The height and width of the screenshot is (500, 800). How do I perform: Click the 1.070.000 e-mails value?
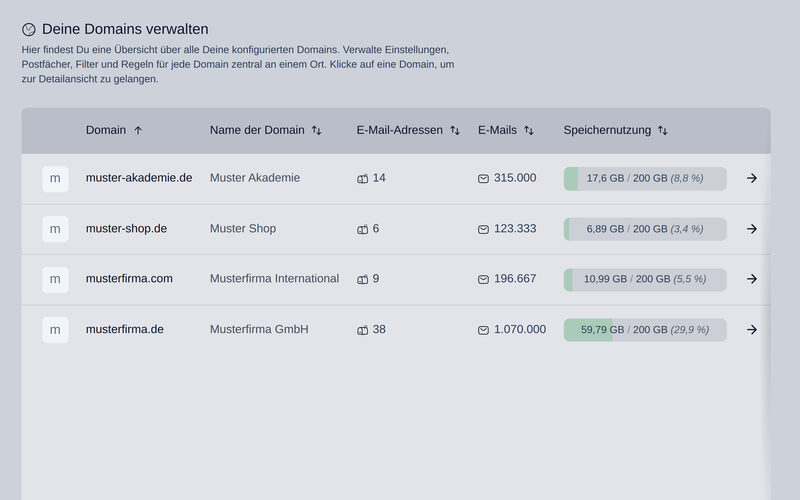pos(520,329)
